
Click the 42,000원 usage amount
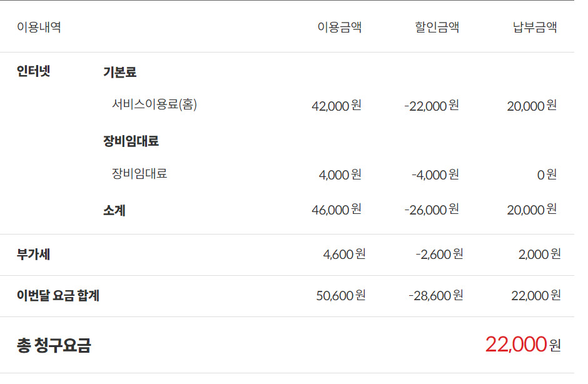tap(337, 106)
